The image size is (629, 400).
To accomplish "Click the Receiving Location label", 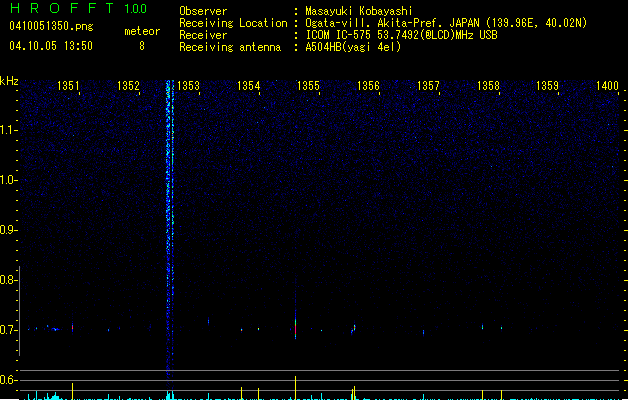I will [233, 23].
